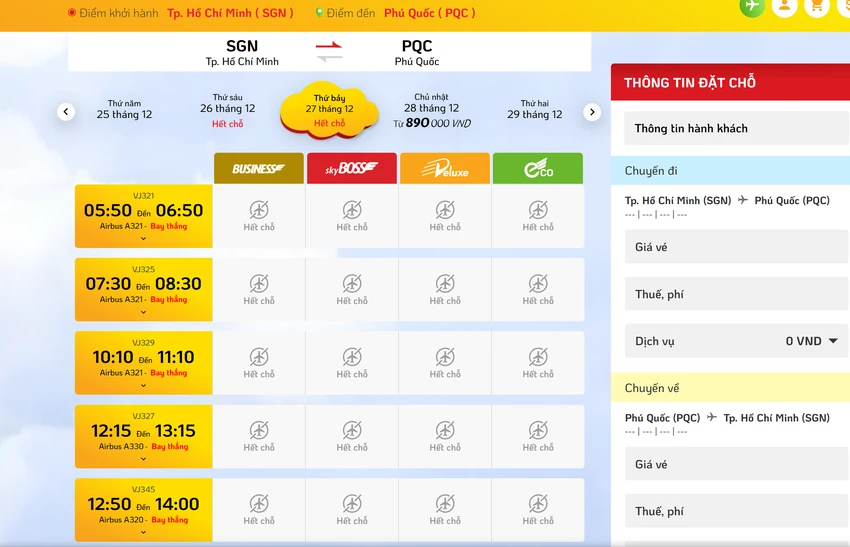Click the Business class logo header
850x547 pixels.
[259, 169]
